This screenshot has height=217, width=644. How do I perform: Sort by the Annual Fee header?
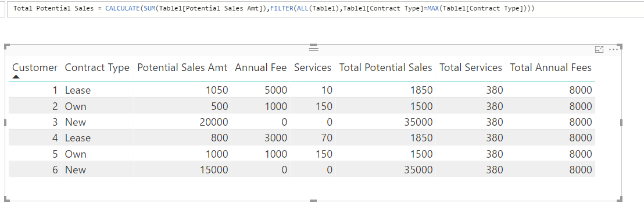pyautogui.click(x=260, y=67)
